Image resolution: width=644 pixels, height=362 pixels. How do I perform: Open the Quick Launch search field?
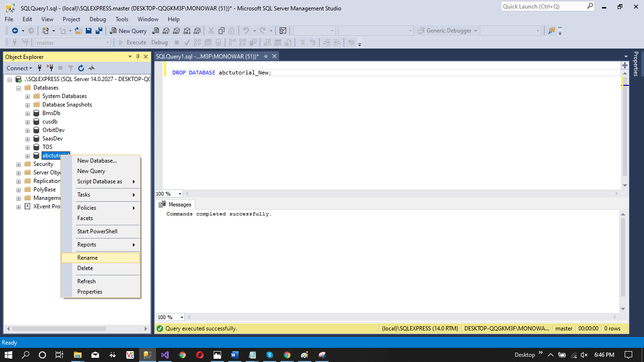coord(547,7)
